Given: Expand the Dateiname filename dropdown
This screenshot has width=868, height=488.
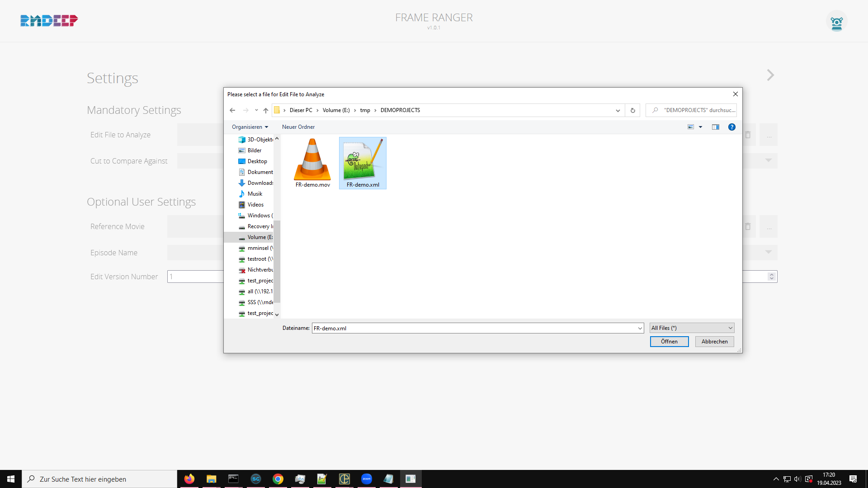Looking at the screenshot, I should pyautogui.click(x=640, y=328).
